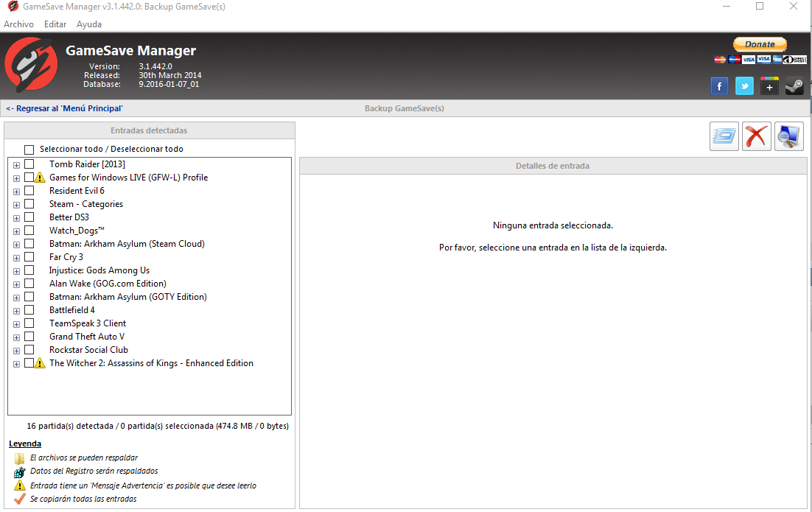Expand the Injustice: Gods Among Us node
Image resolution: width=812 pixels, height=512 pixels.
click(16, 271)
